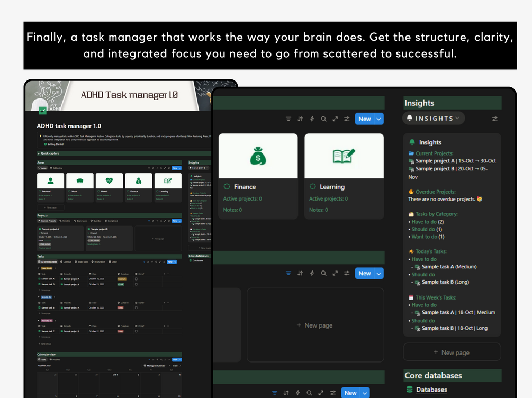Click large New page placeholder card, zoomed panel
The image size is (532, 398).
coord(315,325)
